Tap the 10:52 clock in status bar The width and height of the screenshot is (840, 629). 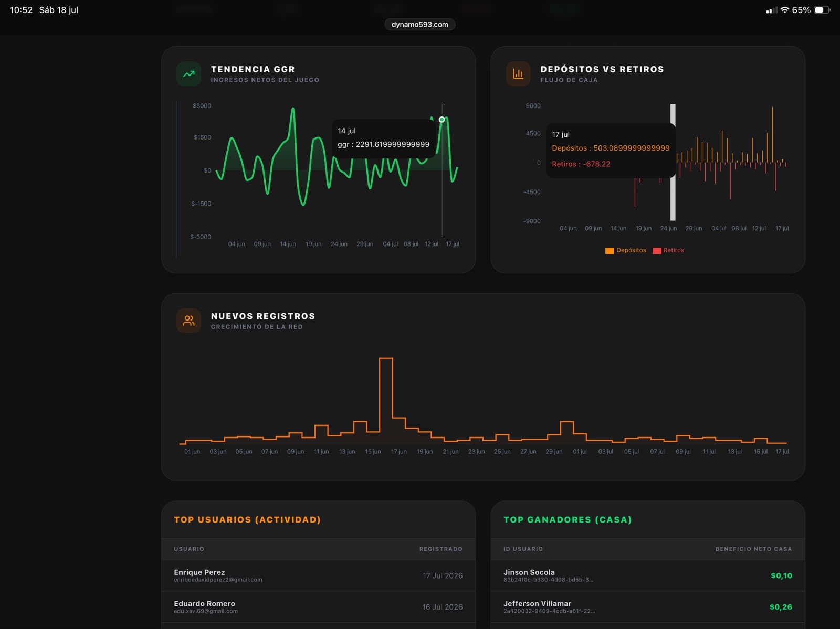[x=22, y=10]
